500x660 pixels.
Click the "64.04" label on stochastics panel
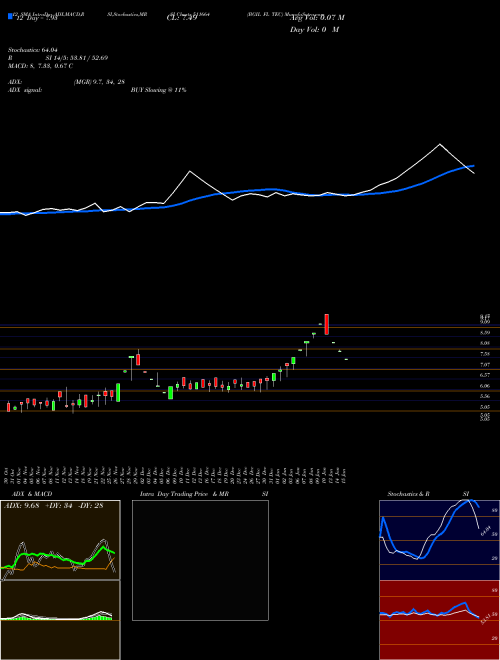[x=486, y=530]
